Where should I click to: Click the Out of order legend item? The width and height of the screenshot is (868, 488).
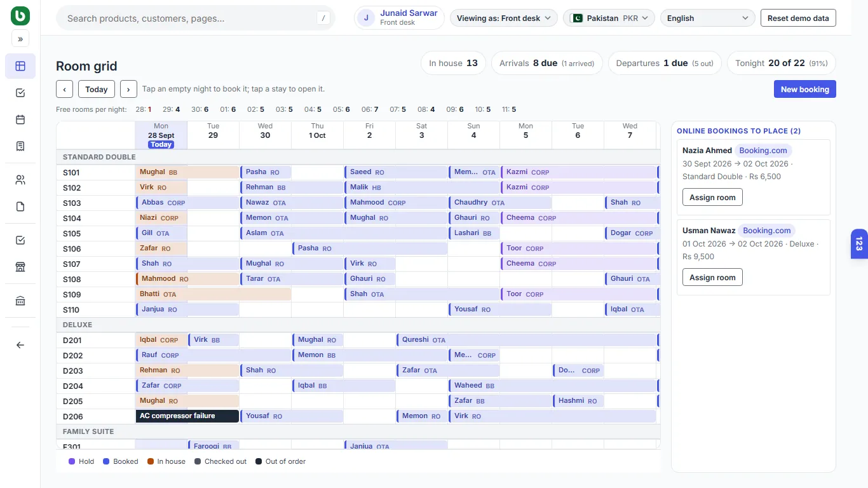click(x=280, y=461)
